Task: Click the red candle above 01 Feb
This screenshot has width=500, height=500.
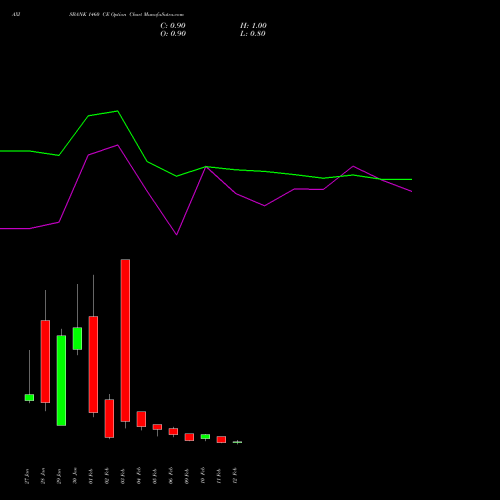Action: pyautogui.click(x=93, y=364)
